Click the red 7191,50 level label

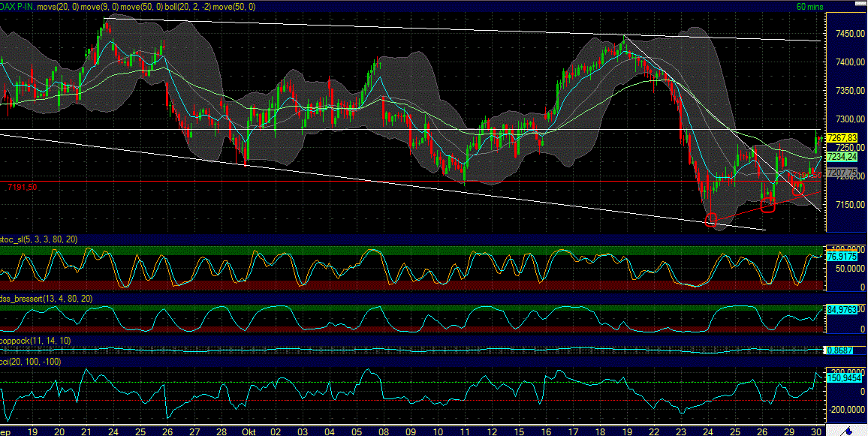[x=23, y=186]
